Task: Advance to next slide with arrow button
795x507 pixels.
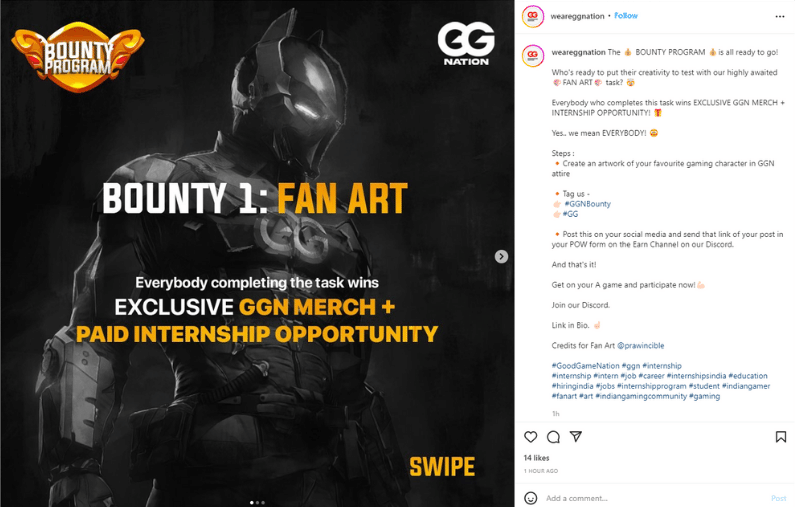Action: pos(501,257)
